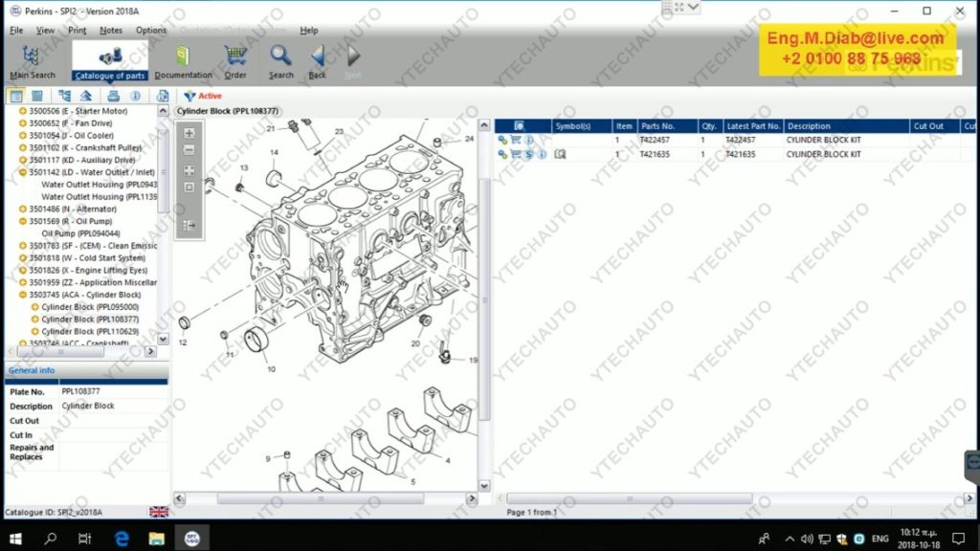Viewport: 980px width, 551px height.
Task: Open the Main Search view
Action: point(32,61)
